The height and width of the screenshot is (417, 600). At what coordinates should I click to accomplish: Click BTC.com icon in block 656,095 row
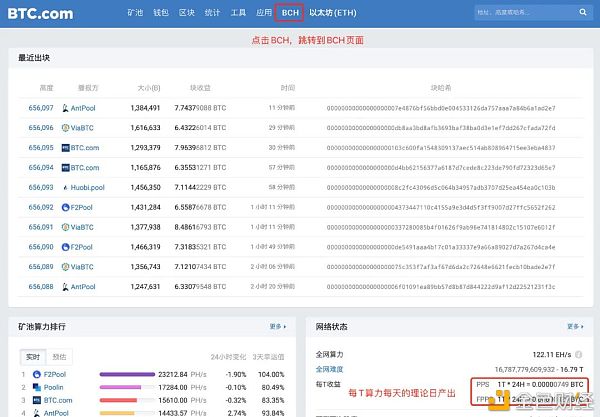pyautogui.click(x=65, y=148)
